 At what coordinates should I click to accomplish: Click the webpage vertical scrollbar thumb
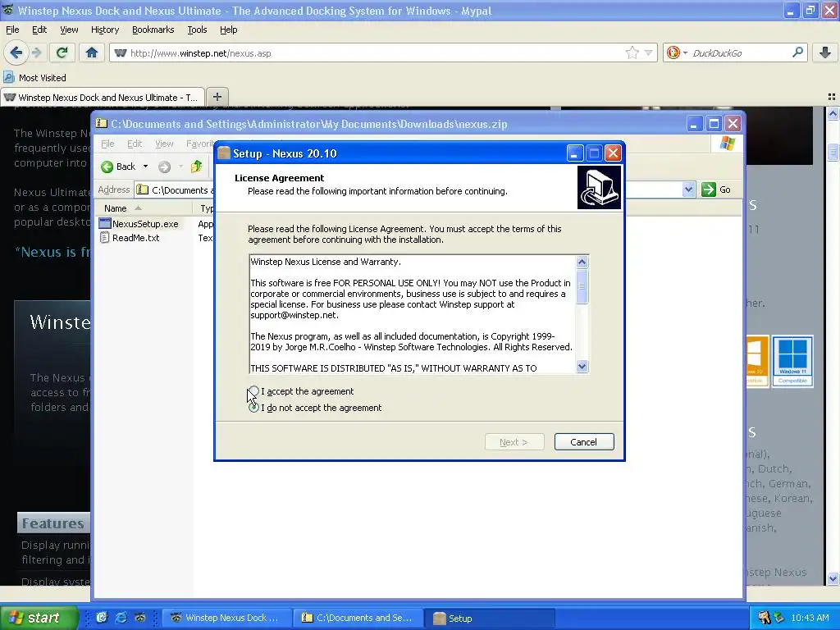(x=833, y=152)
